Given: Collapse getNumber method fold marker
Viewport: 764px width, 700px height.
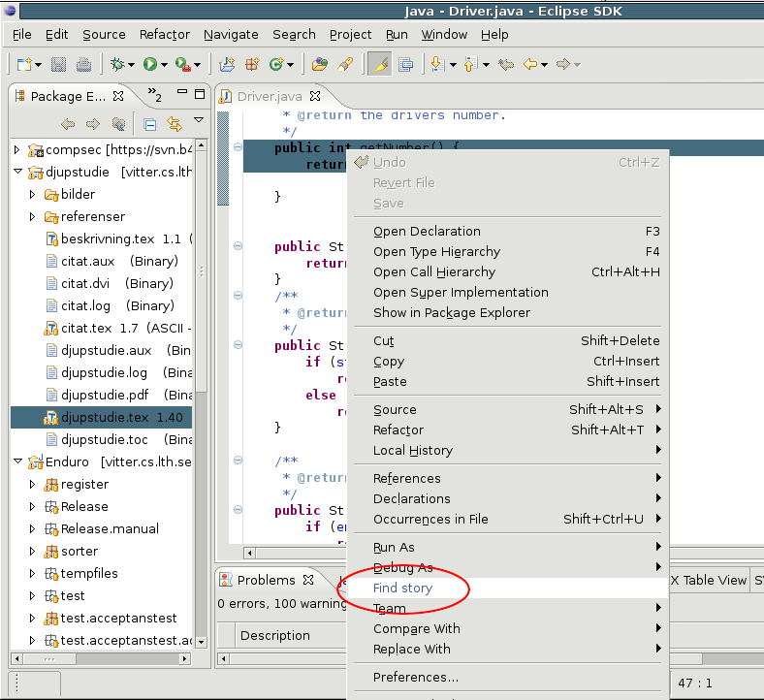Looking at the screenshot, I should click(x=238, y=146).
